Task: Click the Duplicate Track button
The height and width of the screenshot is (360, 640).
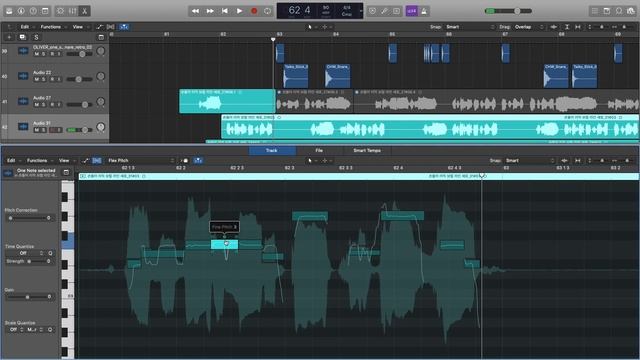Action: coord(22,37)
